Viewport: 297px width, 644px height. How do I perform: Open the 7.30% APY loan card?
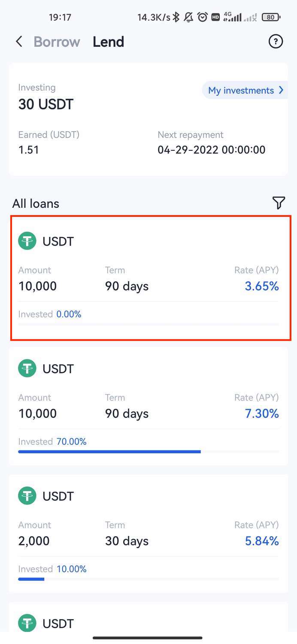click(x=148, y=406)
